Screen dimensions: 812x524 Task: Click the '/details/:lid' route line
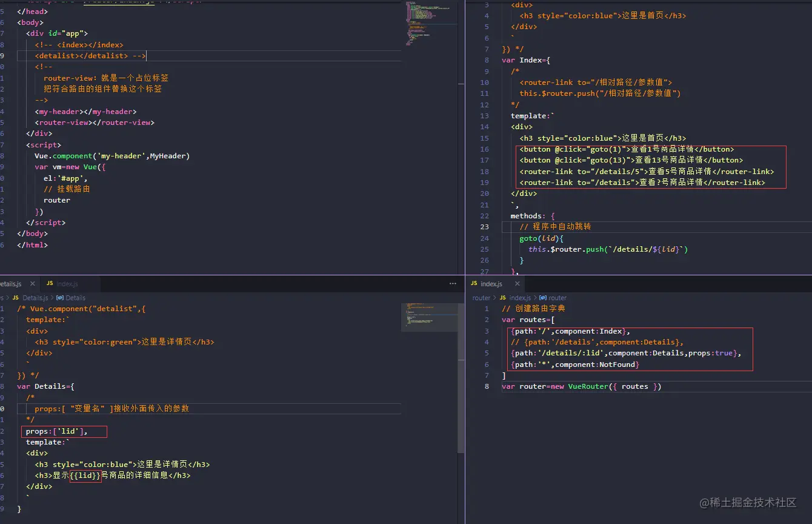coord(626,353)
